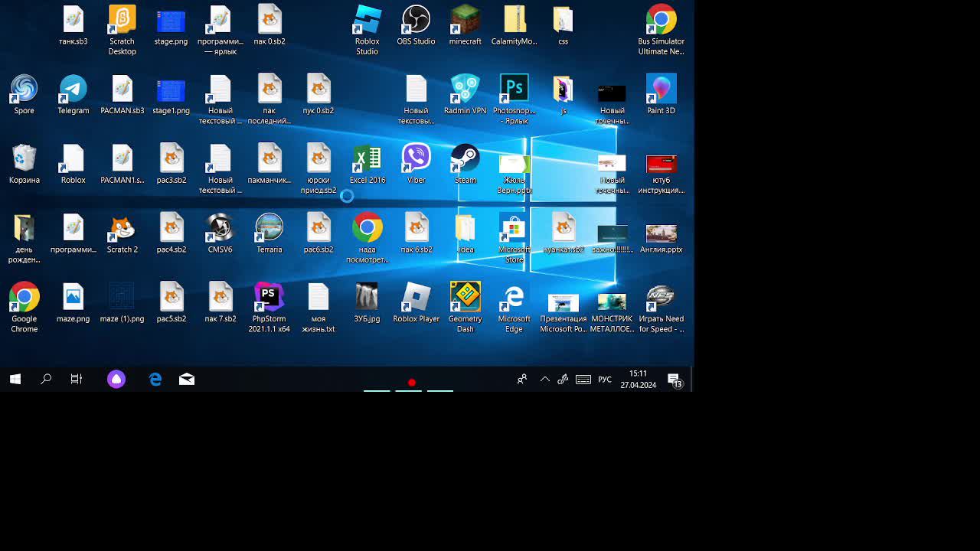Viewport: 980px width, 551px height.
Task: Select the minecraft desktop icon
Action: pyautogui.click(x=465, y=25)
